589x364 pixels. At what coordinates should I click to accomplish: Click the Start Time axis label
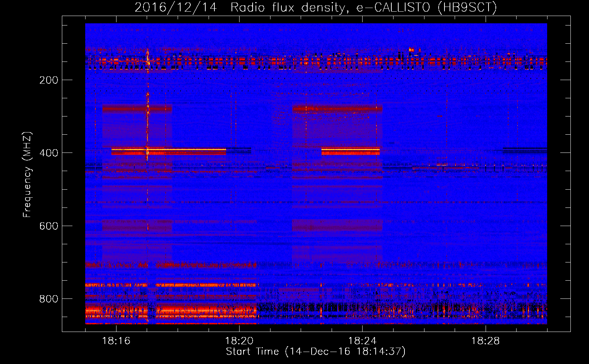(x=316, y=352)
